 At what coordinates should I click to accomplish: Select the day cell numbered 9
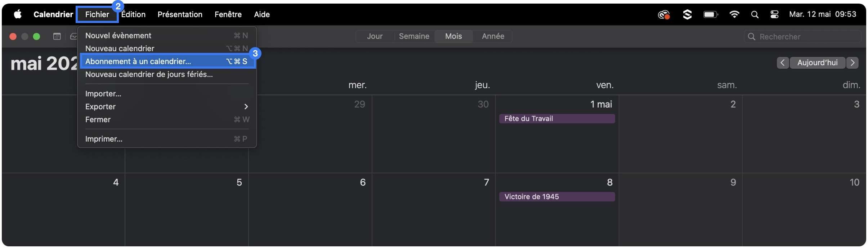680,210
